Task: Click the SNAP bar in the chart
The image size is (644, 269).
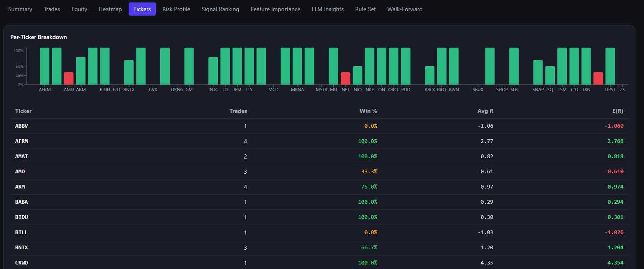Action: [538, 72]
